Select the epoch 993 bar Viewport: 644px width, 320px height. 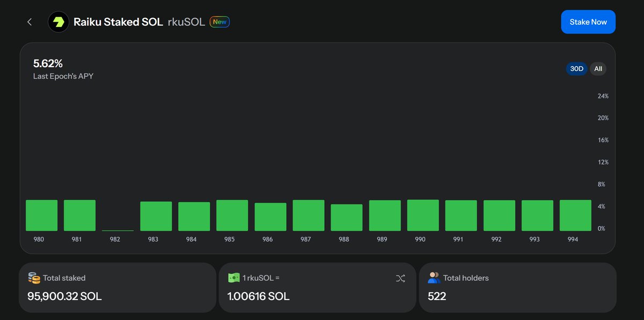537,216
